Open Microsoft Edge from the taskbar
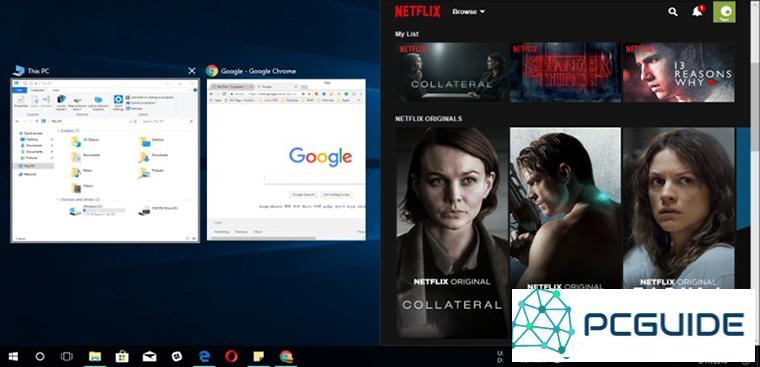This screenshot has width=760, height=367. point(204,356)
